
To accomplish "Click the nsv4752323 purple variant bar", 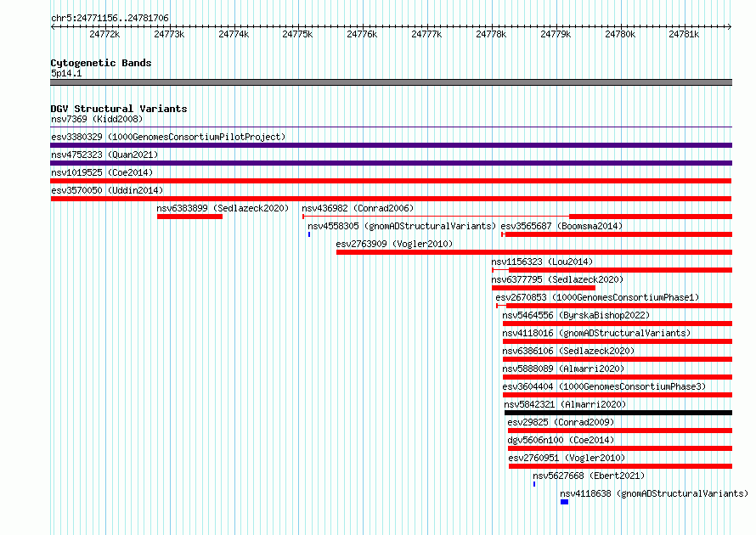I will pyautogui.click(x=391, y=163).
